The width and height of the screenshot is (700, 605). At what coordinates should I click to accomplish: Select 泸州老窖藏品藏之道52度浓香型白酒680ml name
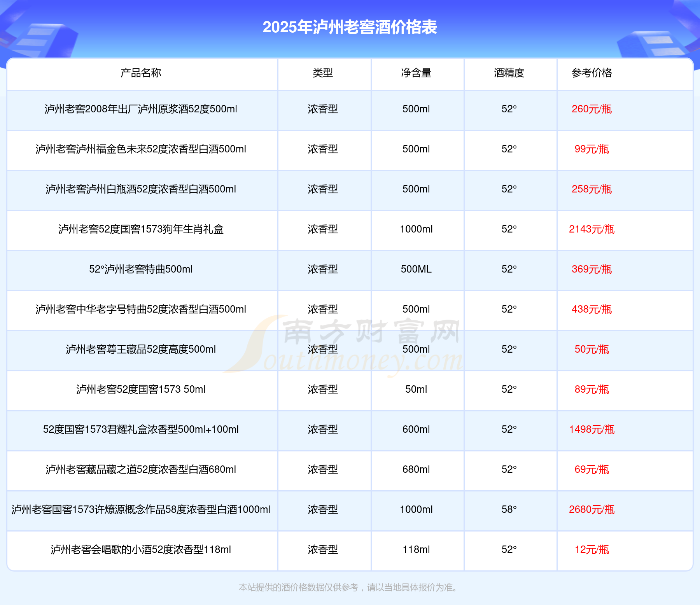point(141,470)
